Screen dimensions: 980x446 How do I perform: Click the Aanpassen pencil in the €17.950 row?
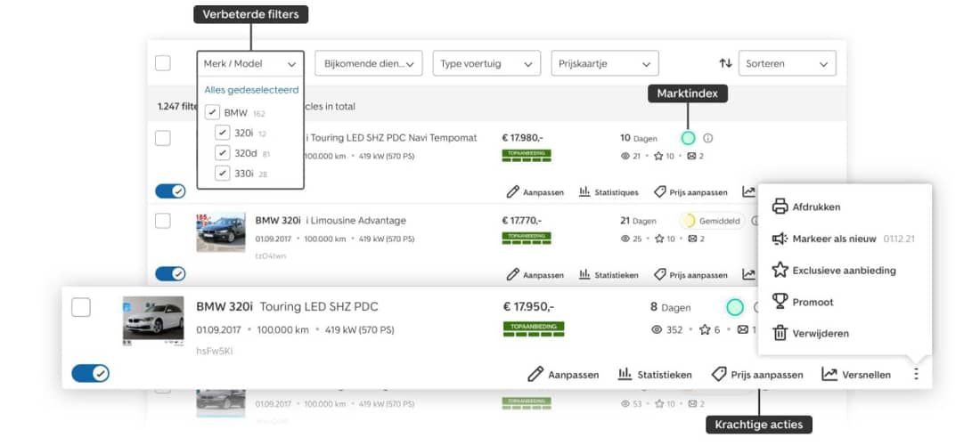[563, 374]
